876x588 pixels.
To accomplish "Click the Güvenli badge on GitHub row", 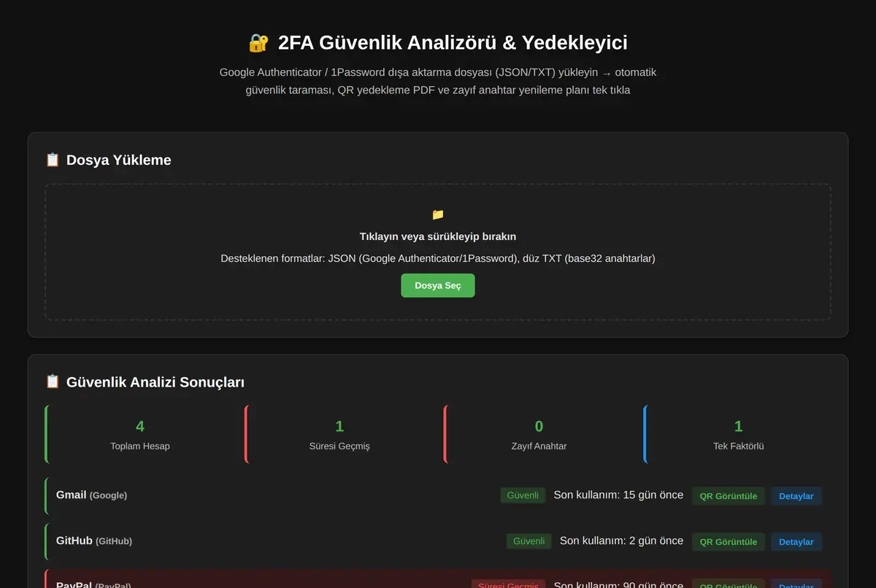I will point(529,541).
